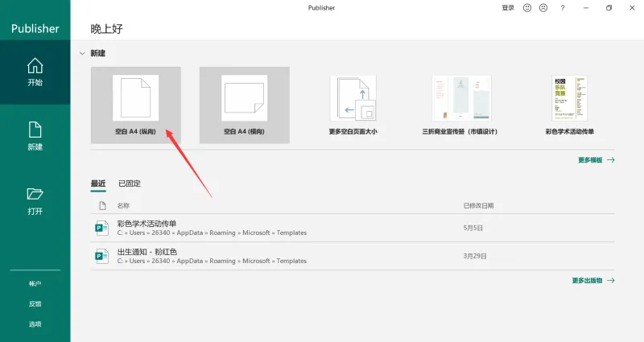Click 登录 to sign in
Viewport: 644px width, 342px height.
[508, 8]
